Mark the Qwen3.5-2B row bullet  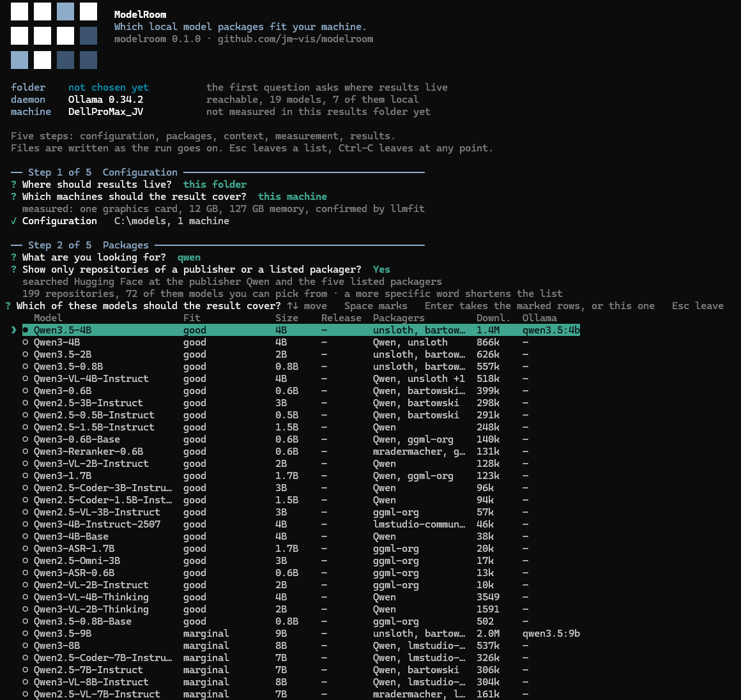26,354
